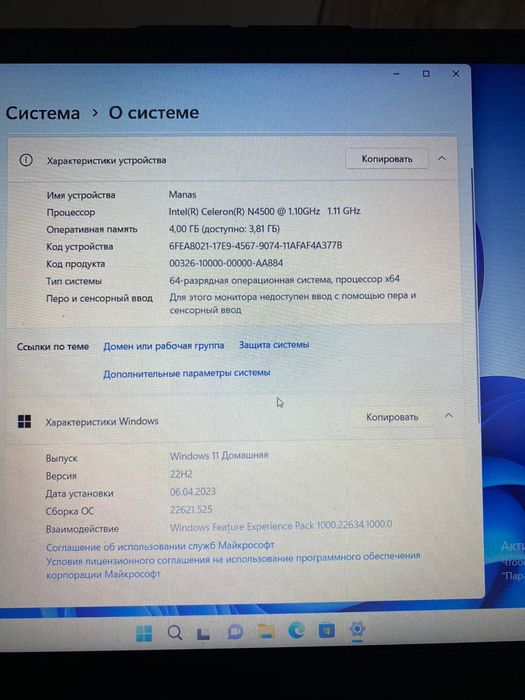Image resolution: width=525 pixels, height=700 pixels.
Task: Copy Windows specifications with Копировать
Action: click(x=392, y=417)
